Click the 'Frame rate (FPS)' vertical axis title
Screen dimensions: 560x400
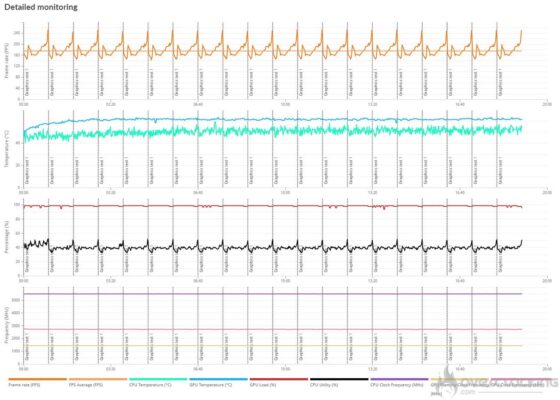pos(6,61)
